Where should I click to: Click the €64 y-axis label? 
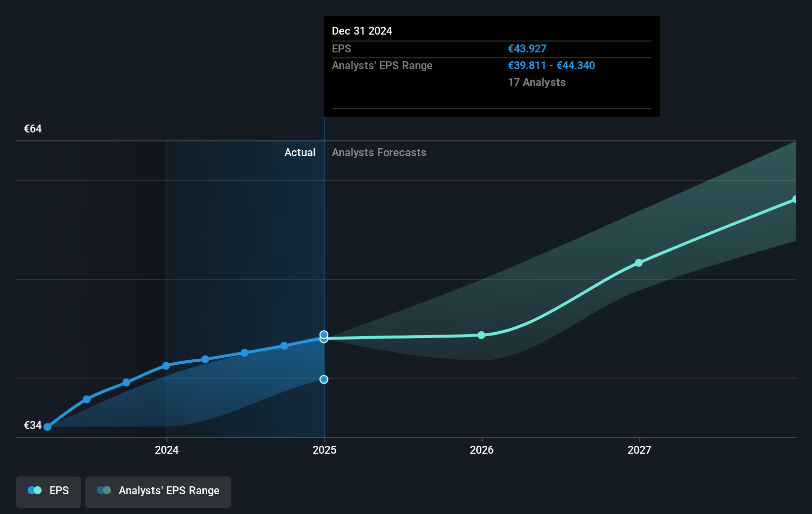point(33,129)
